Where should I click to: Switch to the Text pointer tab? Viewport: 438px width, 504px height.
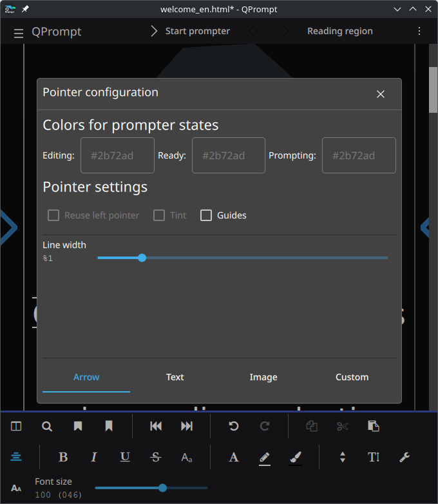(x=175, y=378)
